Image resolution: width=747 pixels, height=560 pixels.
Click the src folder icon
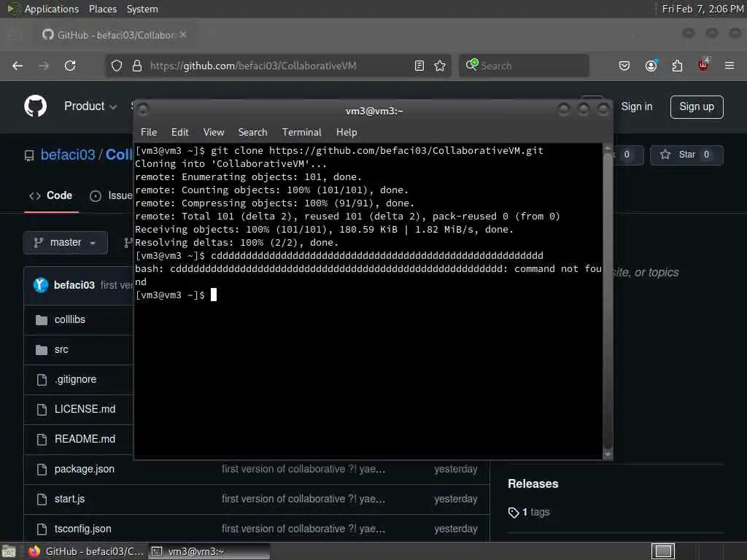tap(42, 350)
